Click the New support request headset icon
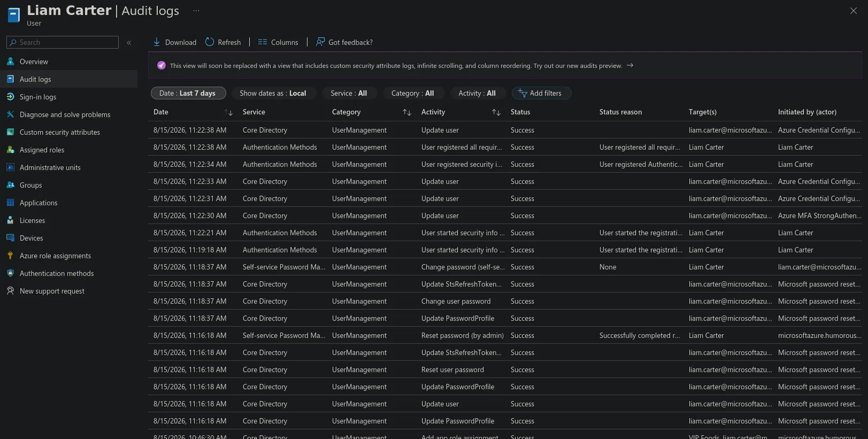 click(x=10, y=291)
